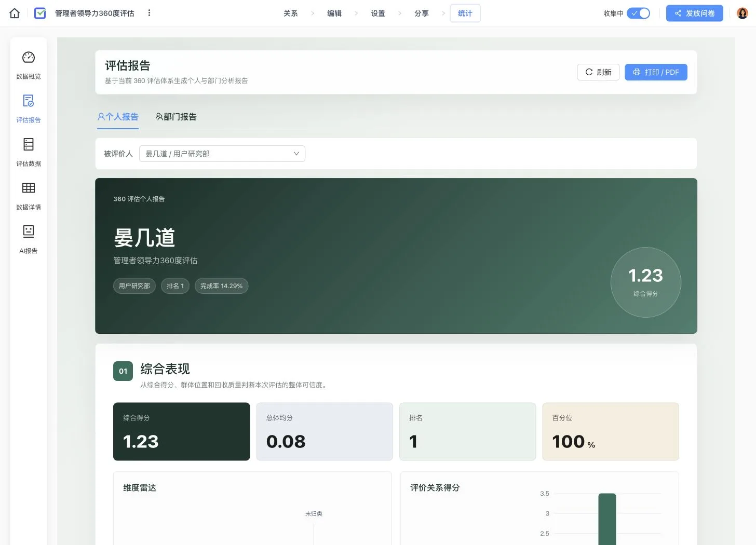Viewport: 756px width, 545px height.
Task: Go to the 分享 step
Action: coord(422,13)
